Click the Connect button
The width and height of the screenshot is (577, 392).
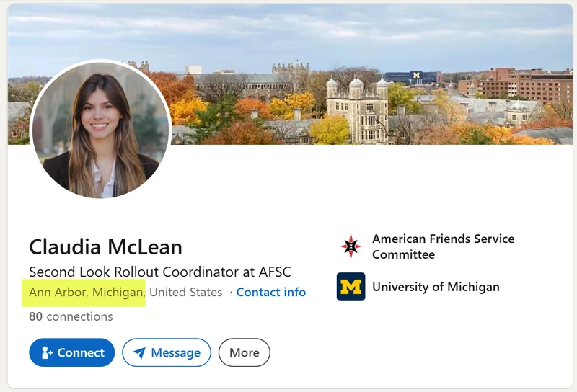click(x=71, y=352)
